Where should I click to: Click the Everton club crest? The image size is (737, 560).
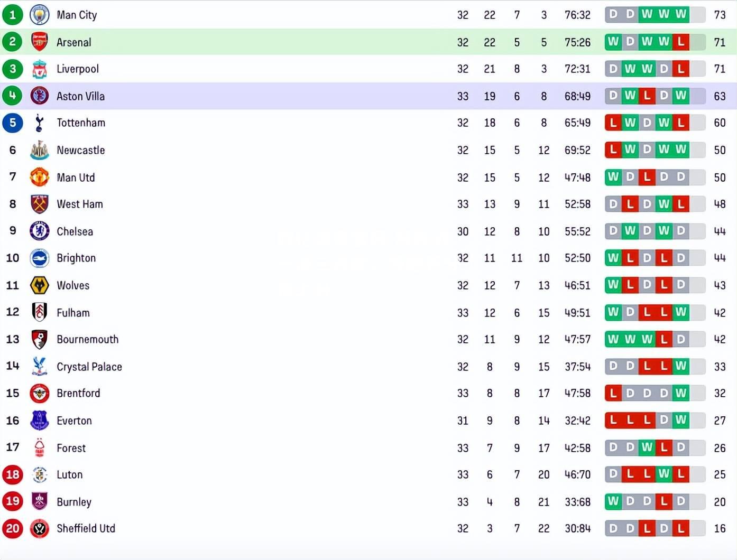[x=40, y=421]
